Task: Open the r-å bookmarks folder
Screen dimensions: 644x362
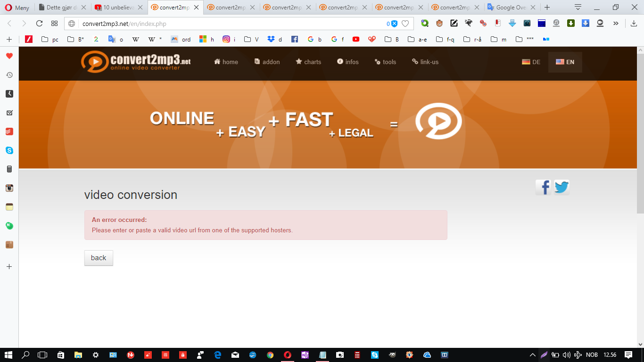Action: tap(473, 40)
